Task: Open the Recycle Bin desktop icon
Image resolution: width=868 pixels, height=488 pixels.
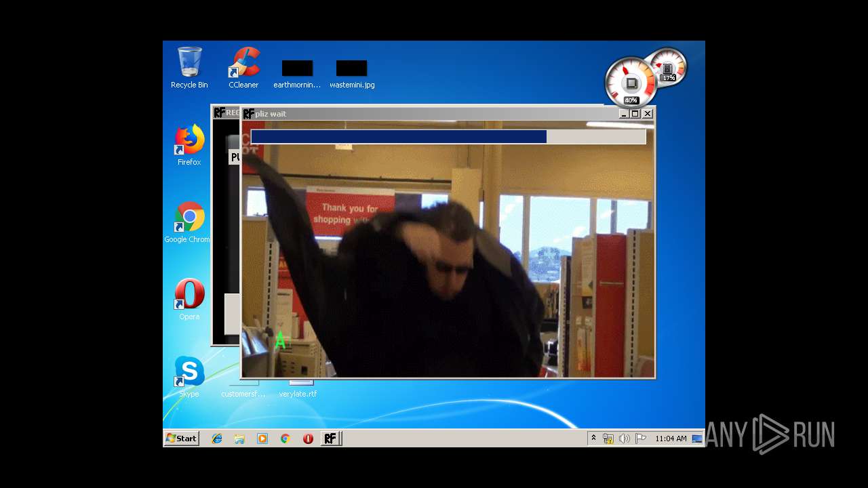Action: 189,68
